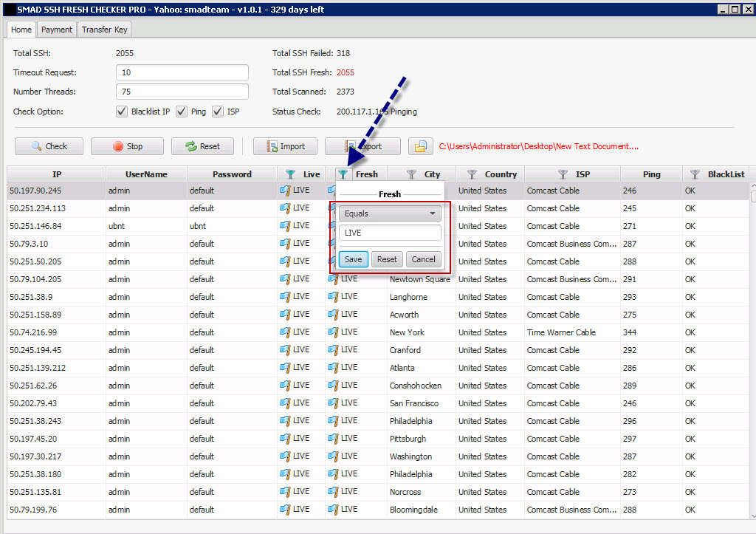Cancel the Fresh filter popup
Viewport: 756px width, 534px height.
coord(423,259)
